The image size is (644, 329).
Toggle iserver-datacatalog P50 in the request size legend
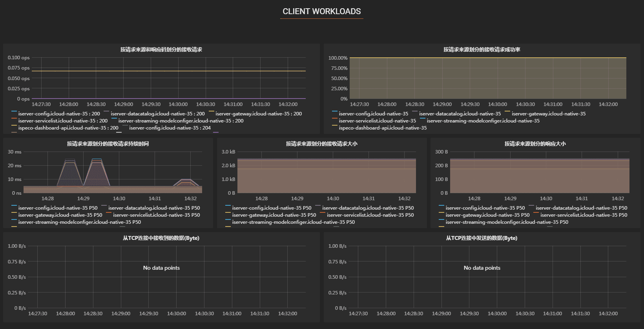[368, 208]
